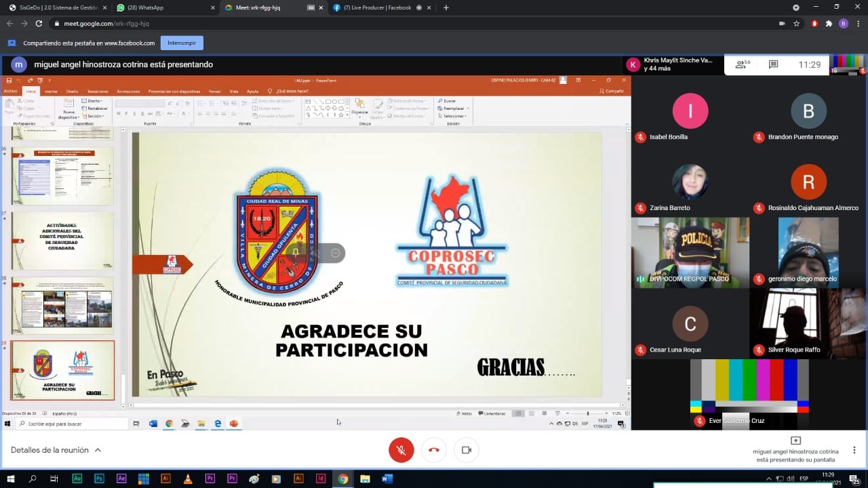Image resolution: width=868 pixels, height=488 pixels.
Task: Open the Meet chat panel icon
Action: [x=773, y=64]
